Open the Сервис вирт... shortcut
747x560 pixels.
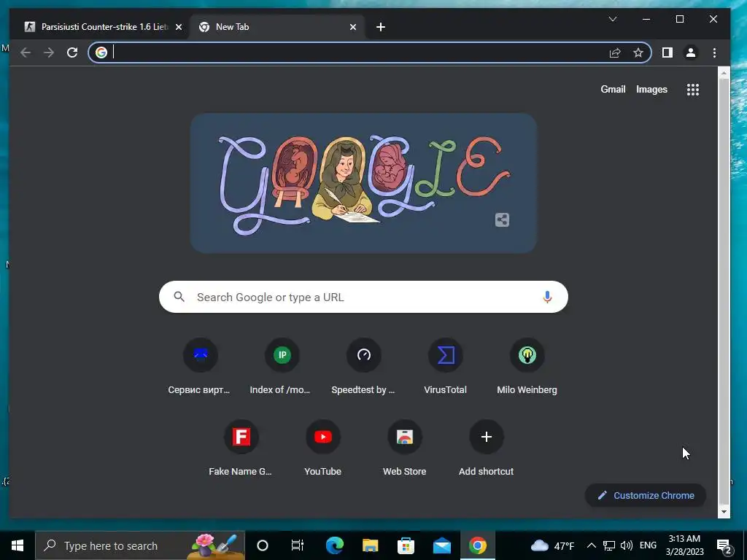point(199,367)
